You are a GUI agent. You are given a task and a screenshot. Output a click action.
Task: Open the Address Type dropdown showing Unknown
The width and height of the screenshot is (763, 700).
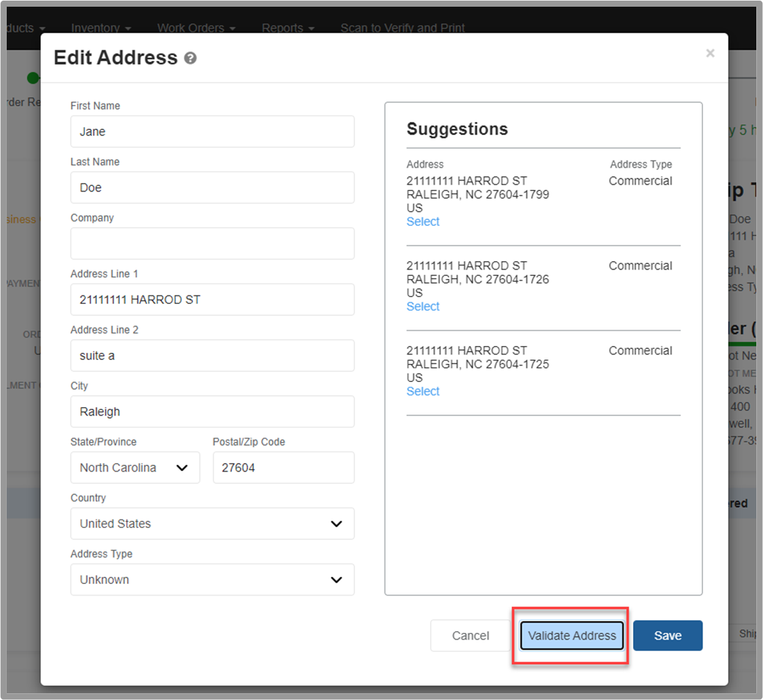(x=212, y=580)
